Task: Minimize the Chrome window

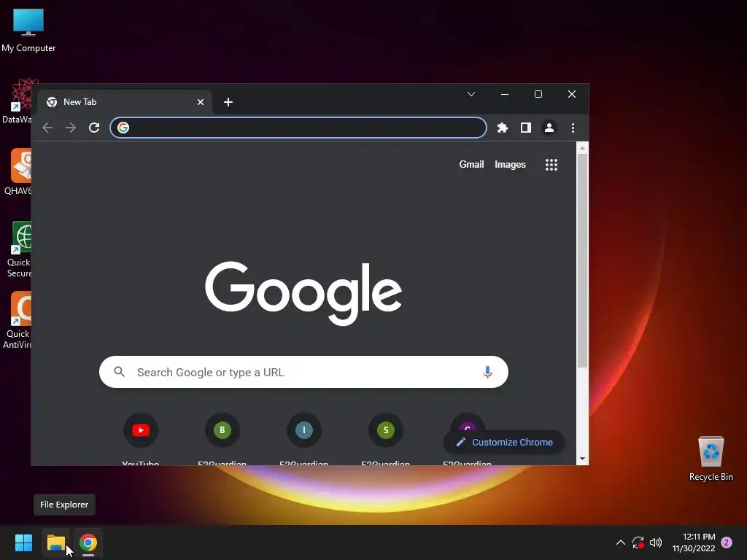Action: [505, 94]
